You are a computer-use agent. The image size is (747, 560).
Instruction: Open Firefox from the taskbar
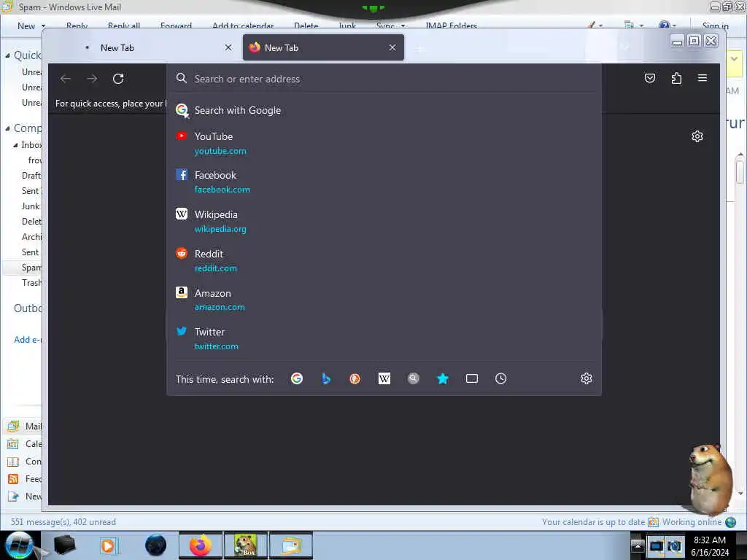201,545
